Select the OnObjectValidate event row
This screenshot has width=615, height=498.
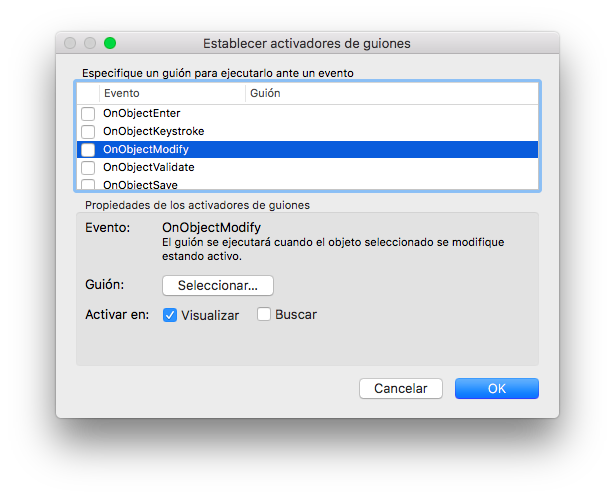click(308, 168)
